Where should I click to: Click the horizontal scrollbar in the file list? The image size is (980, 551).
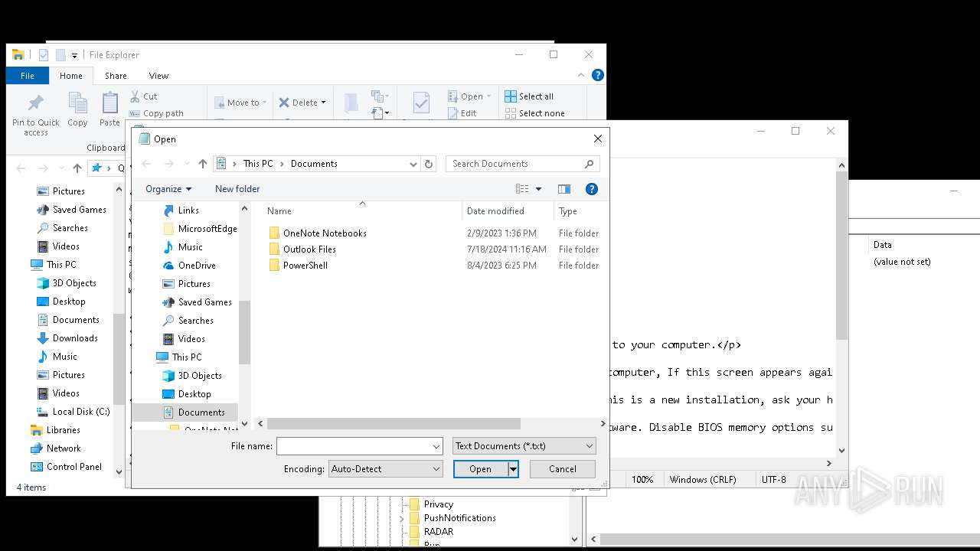(394, 423)
